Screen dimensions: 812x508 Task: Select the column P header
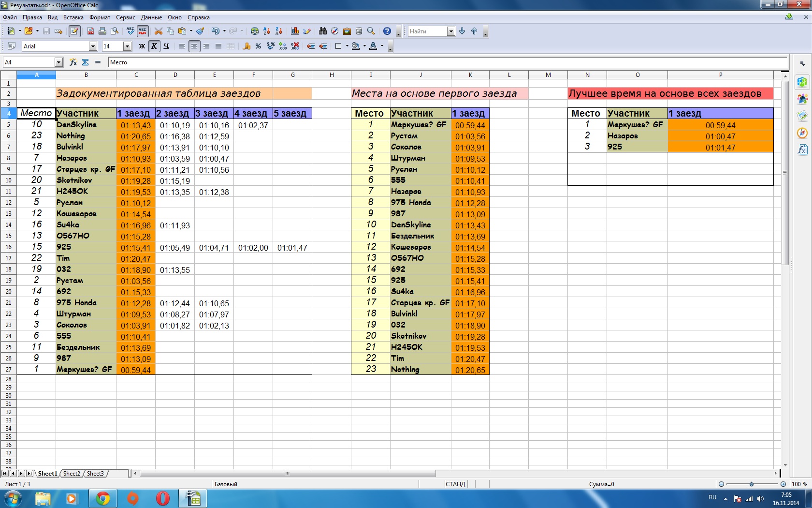[720, 75]
